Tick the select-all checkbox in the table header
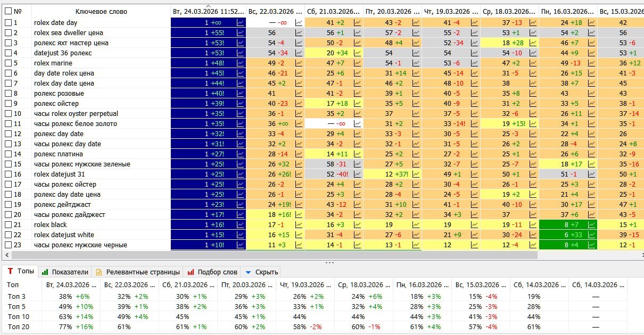 (x=8, y=11)
